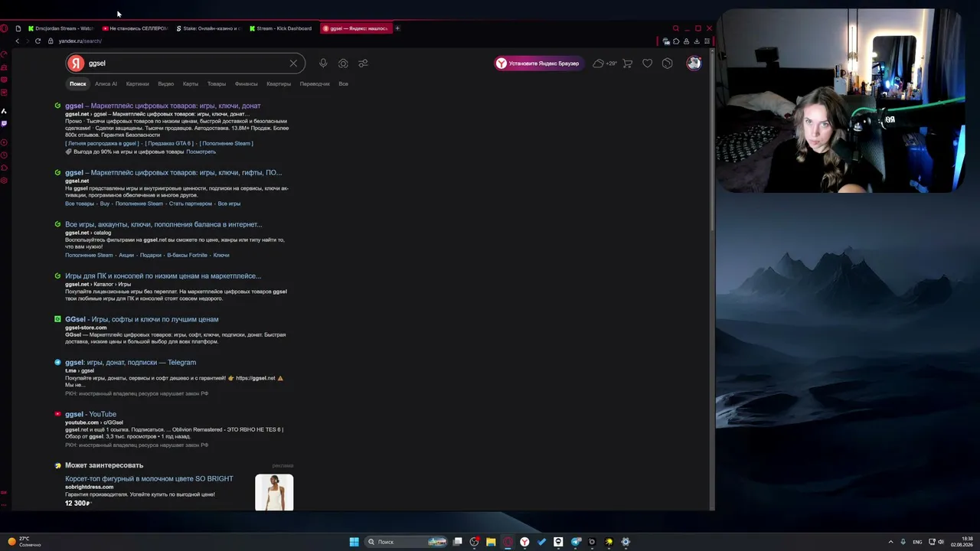The width and height of the screenshot is (980, 551).
Task: Switch the ENG input language
Action: point(917,542)
